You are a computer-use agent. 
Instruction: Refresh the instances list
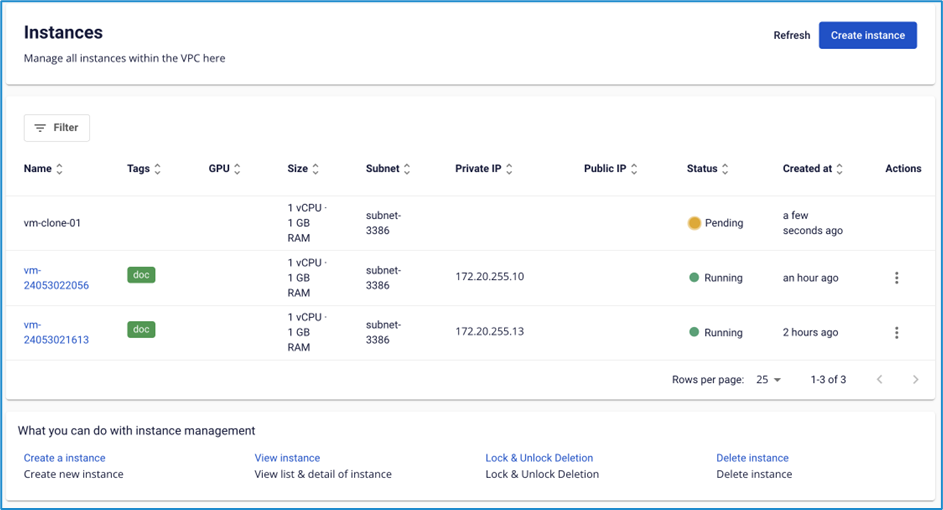791,35
